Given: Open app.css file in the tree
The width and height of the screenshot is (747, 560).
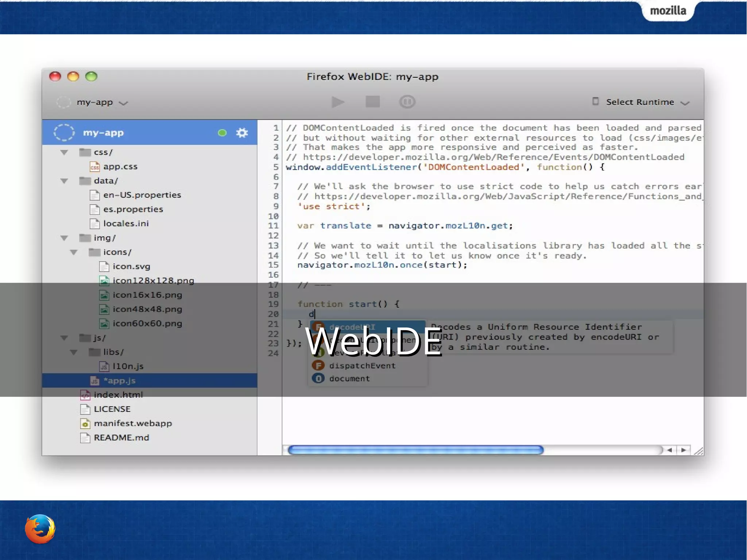Looking at the screenshot, I should 120,167.
